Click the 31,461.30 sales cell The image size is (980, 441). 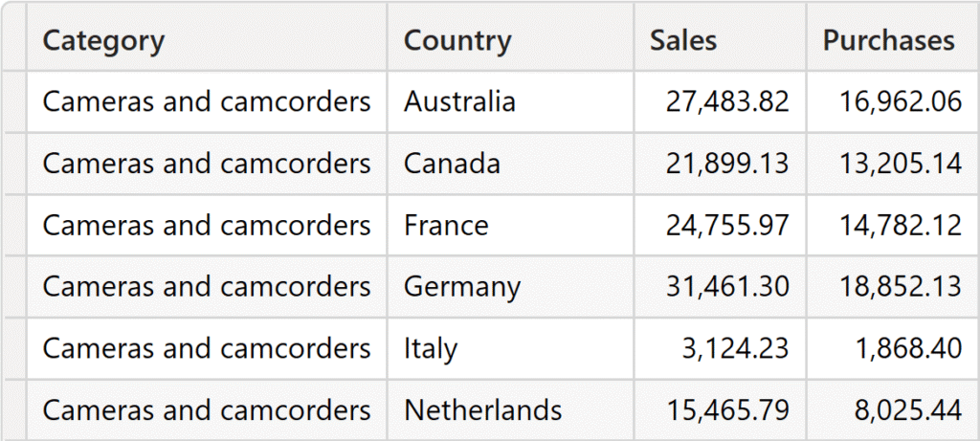coord(727,286)
